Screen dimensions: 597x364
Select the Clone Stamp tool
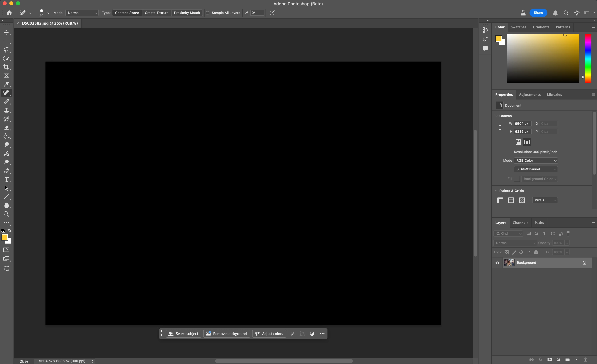6,110
